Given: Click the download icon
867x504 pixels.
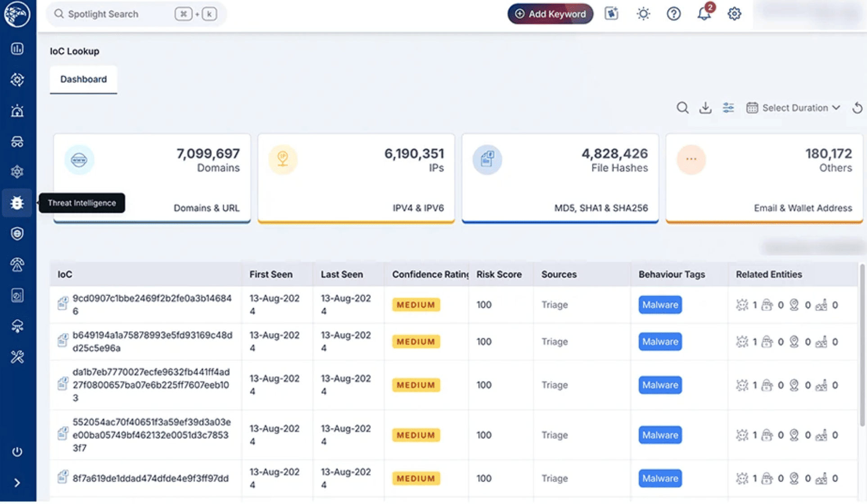Looking at the screenshot, I should (705, 108).
